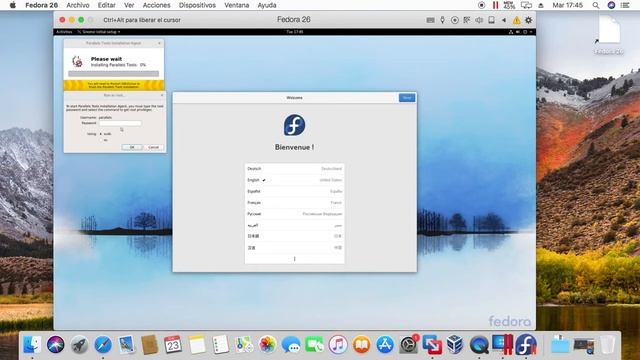Click the Parallels red bars menu bar icon
Image resolution: width=640 pixels, height=360 pixels.
495,5
